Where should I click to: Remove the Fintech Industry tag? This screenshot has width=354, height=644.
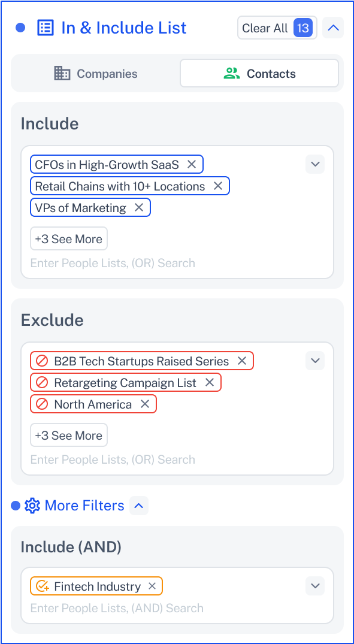152,586
